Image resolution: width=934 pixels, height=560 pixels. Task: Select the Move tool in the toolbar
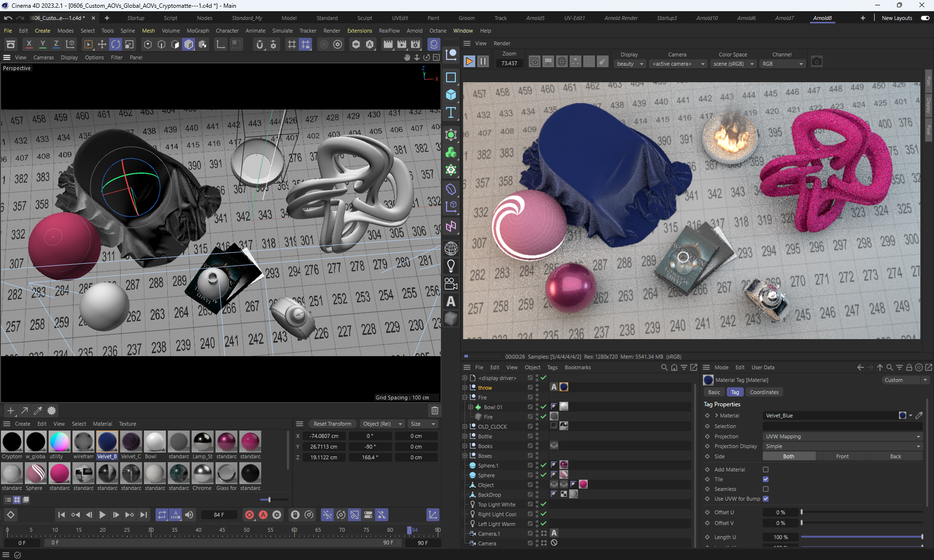102,44
